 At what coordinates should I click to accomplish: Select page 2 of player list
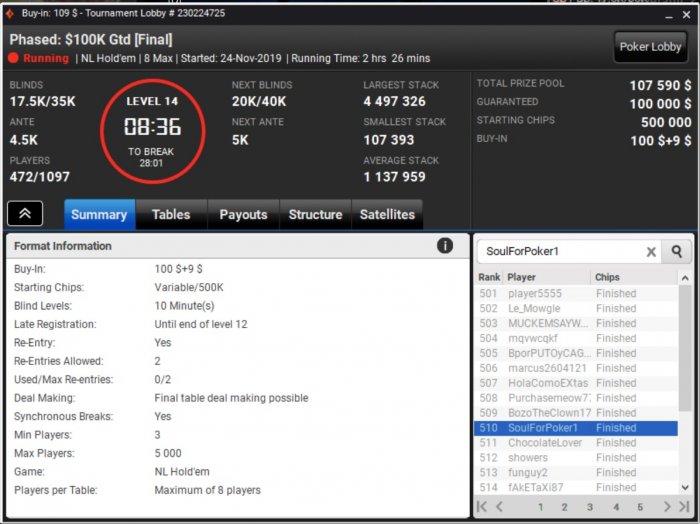[564, 507]
